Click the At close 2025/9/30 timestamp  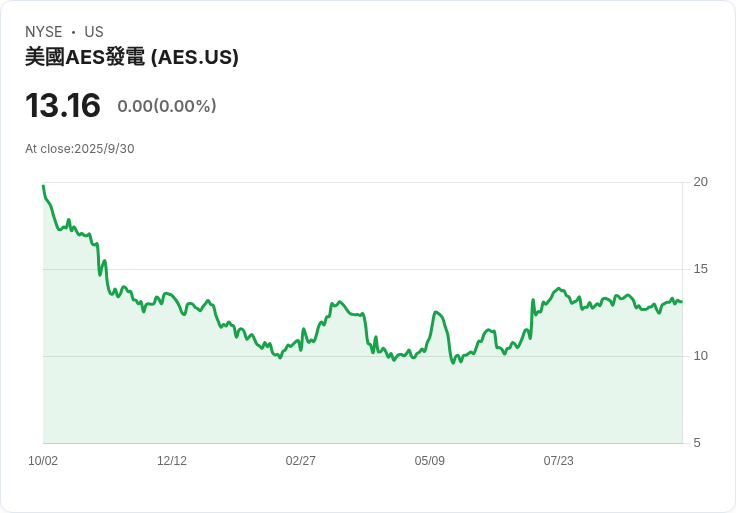(x=80, y=149)
